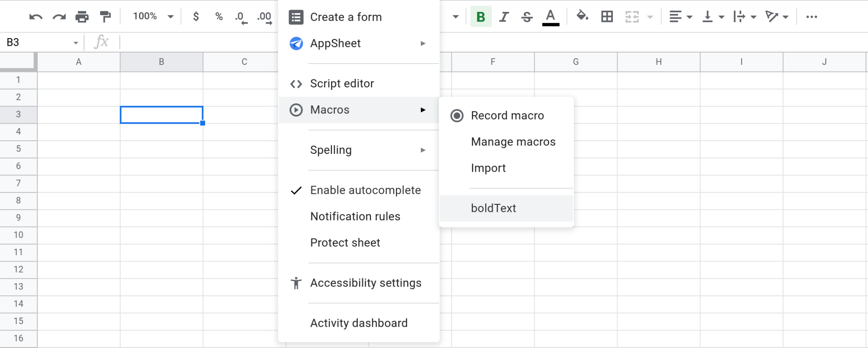
Task: Toggle Enable autocomplete option
Action: (365, 190)
